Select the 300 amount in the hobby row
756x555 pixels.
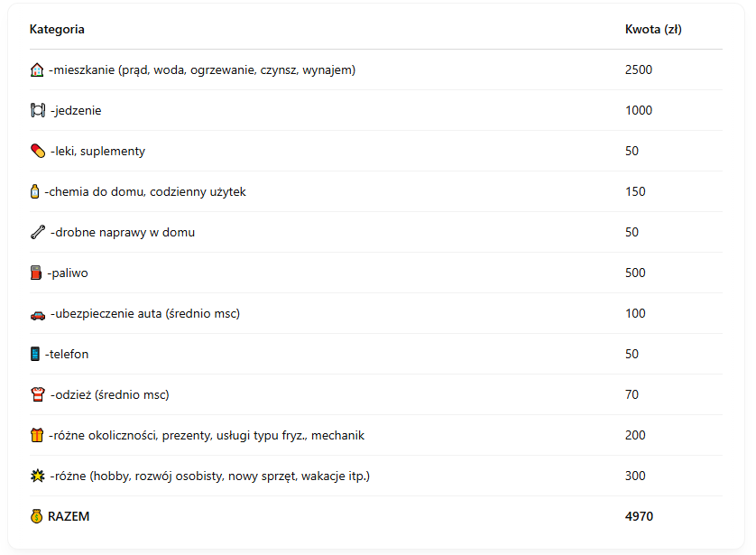(x=635, y=476)
